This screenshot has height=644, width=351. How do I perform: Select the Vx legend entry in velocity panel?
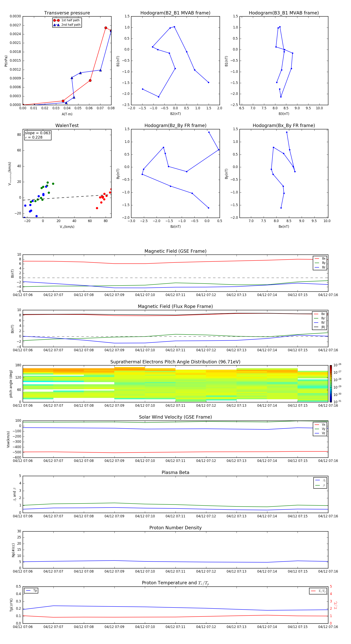320,425
